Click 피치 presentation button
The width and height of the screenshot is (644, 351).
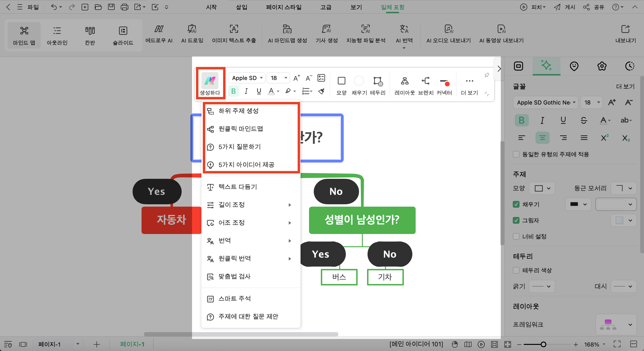coord(533,7)
